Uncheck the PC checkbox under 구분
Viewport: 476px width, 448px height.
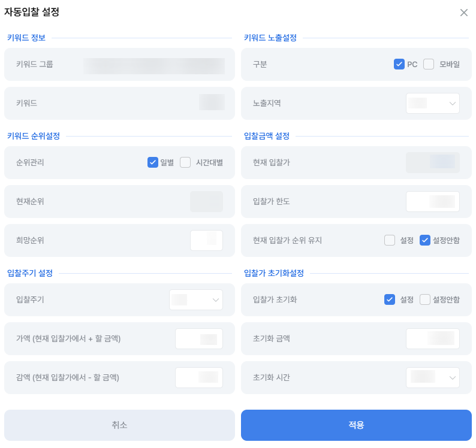[x=399, y=64]
